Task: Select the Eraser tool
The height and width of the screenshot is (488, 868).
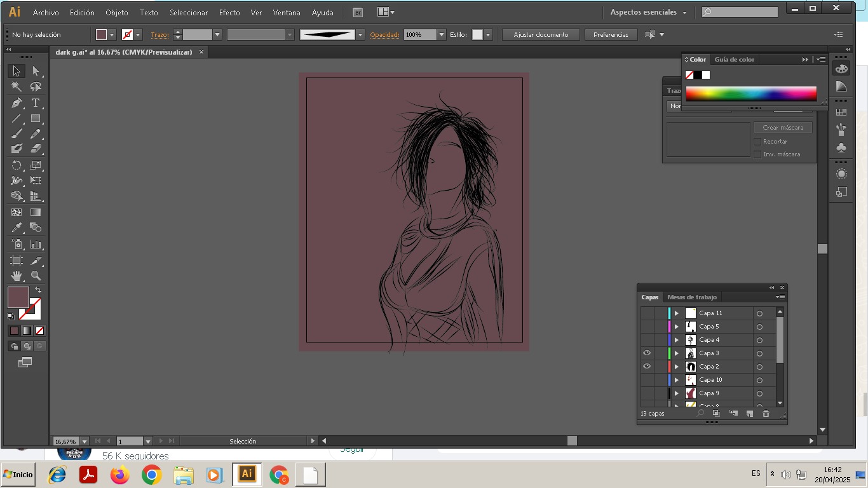Action: [x=36, y=149]
